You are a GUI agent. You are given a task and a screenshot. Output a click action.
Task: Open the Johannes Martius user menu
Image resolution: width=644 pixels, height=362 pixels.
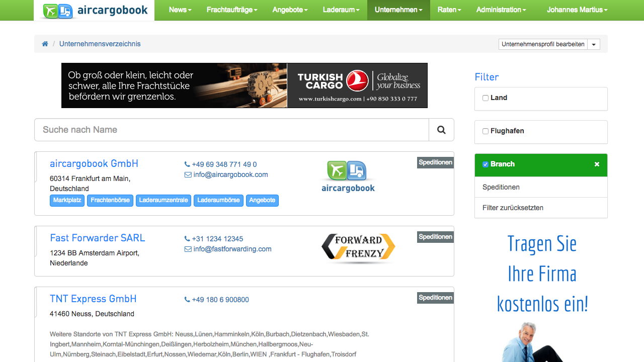[577, 10]
